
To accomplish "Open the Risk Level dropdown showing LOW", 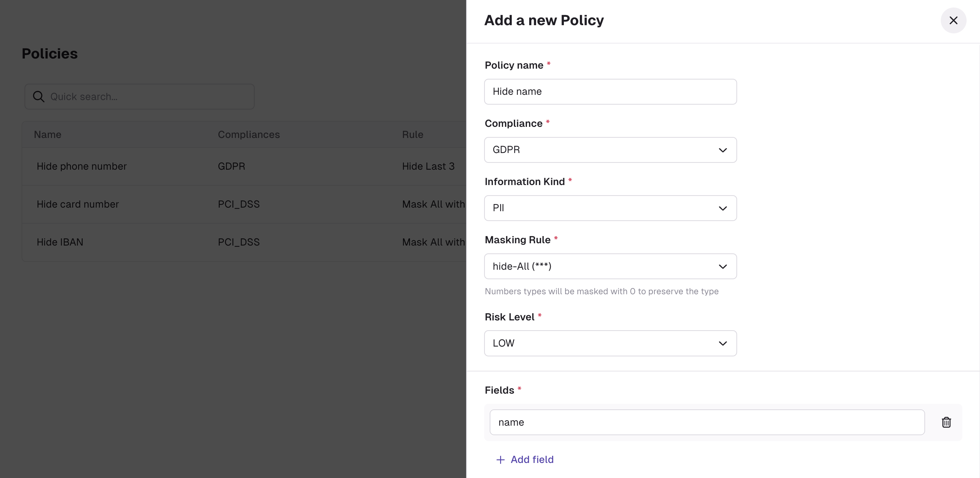I will tap(610, 343).
